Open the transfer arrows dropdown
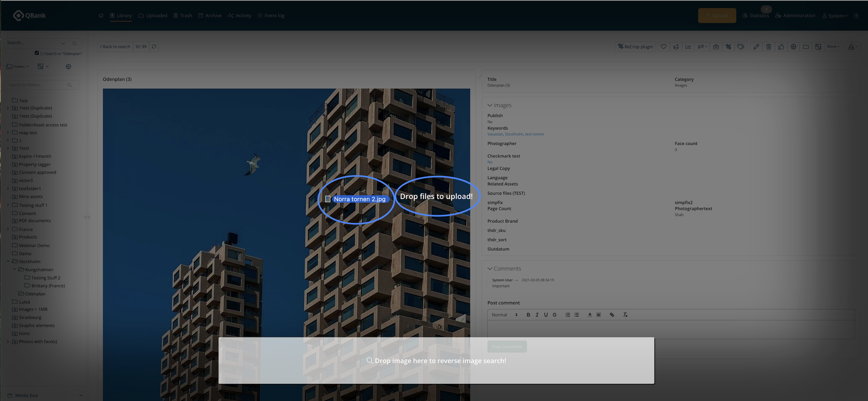Screen dimensions: 868x401 (702, 47)
